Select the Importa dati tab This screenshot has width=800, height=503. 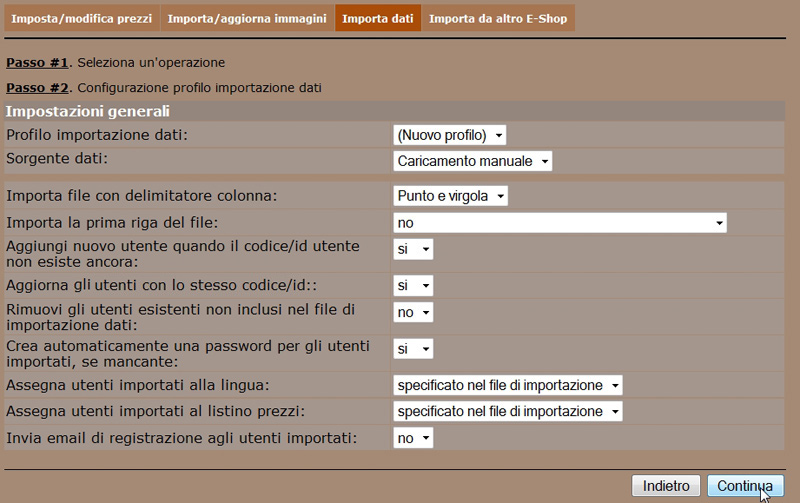(x=378, y=18)
